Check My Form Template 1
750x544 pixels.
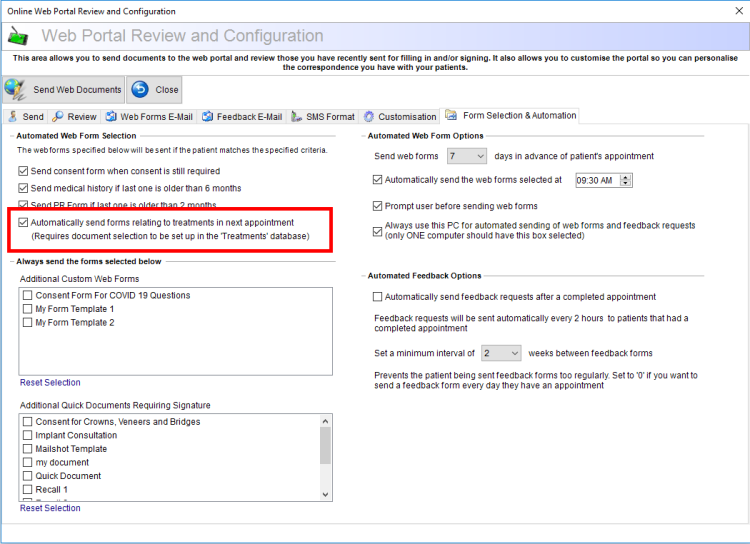tap(28, 309)
